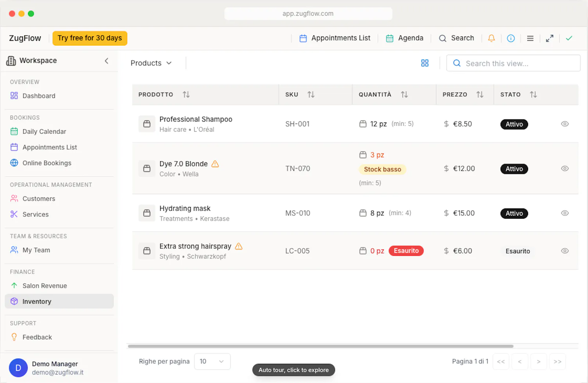This screenshot has height=383, width=588.
Task: Click the Workspace building icon
Action: (x=11, y=61)
